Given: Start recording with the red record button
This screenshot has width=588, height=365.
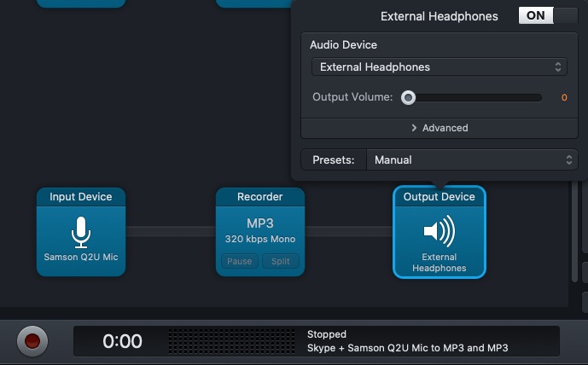Looking at the screenshot, I should pyautogui.click(x=32, y=341).
